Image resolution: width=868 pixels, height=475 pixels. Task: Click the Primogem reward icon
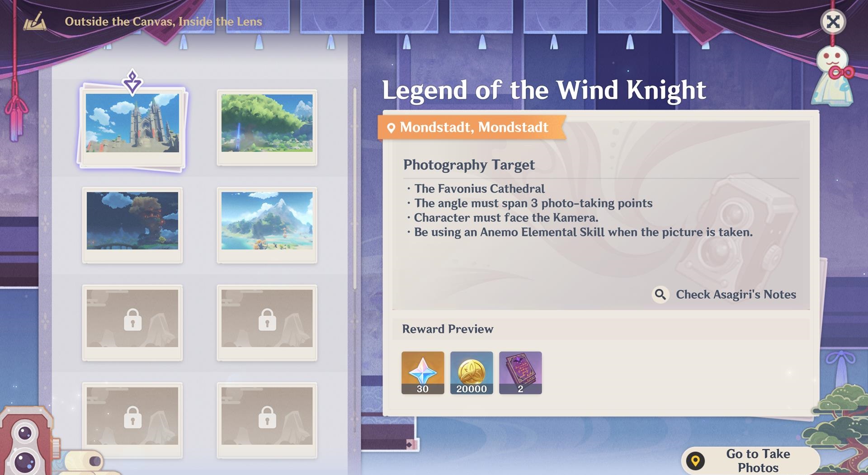[423, 373]
